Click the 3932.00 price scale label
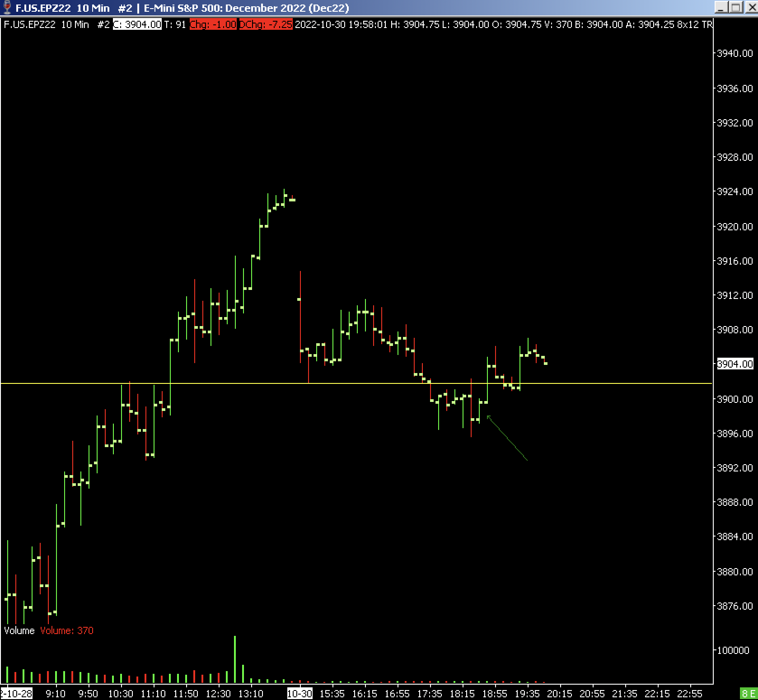 [x=735, y=123]
